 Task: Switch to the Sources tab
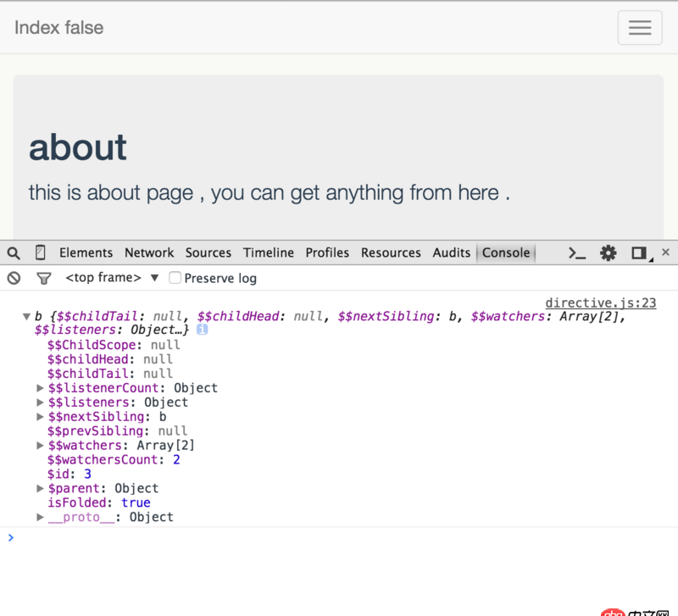[208, 253]
